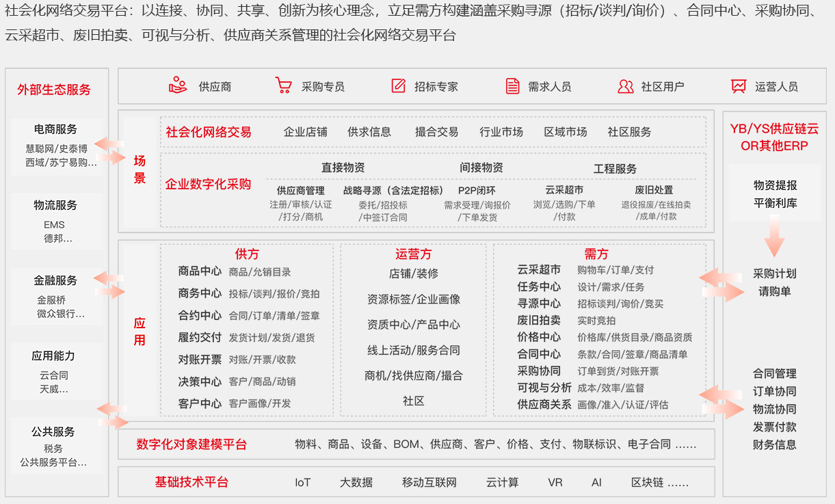The image size is (835, 504).
Task: Open 商品中心 under the 供方 column
Action: click(200, 271)
